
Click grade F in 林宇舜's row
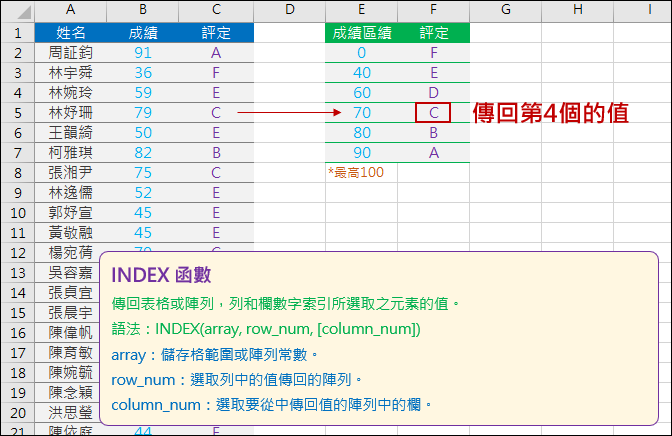[216, 73]
